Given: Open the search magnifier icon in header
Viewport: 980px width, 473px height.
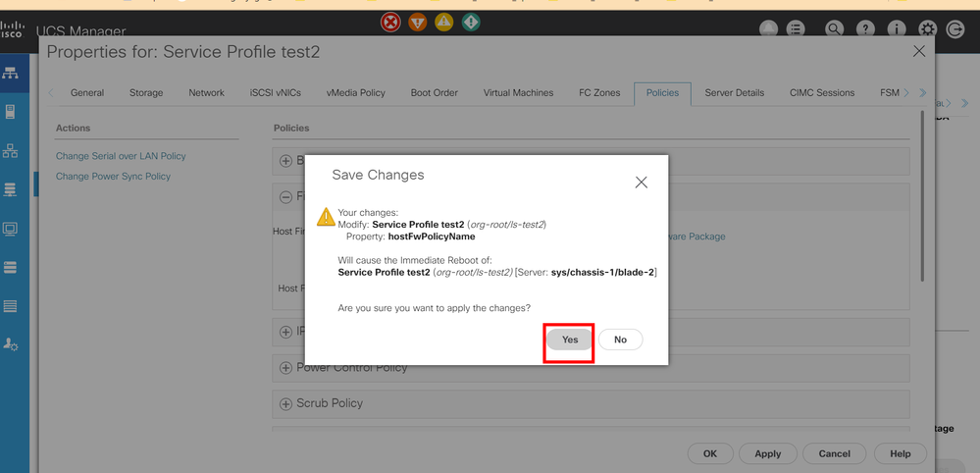Looking at the screenshot, I should point(833,28).
